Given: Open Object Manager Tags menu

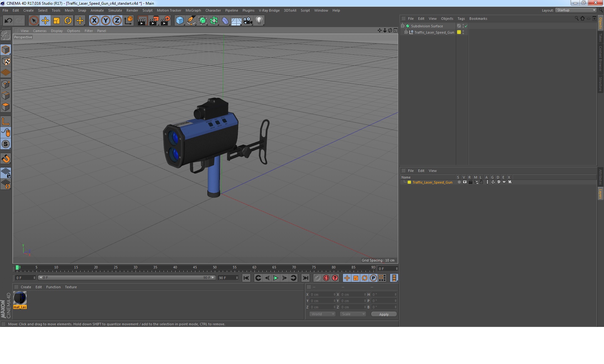Looking at the screenshot, I should pos(461,19).
